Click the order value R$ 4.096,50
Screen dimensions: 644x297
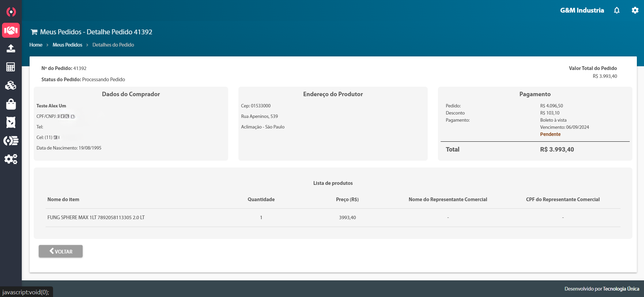coord(552,106)
